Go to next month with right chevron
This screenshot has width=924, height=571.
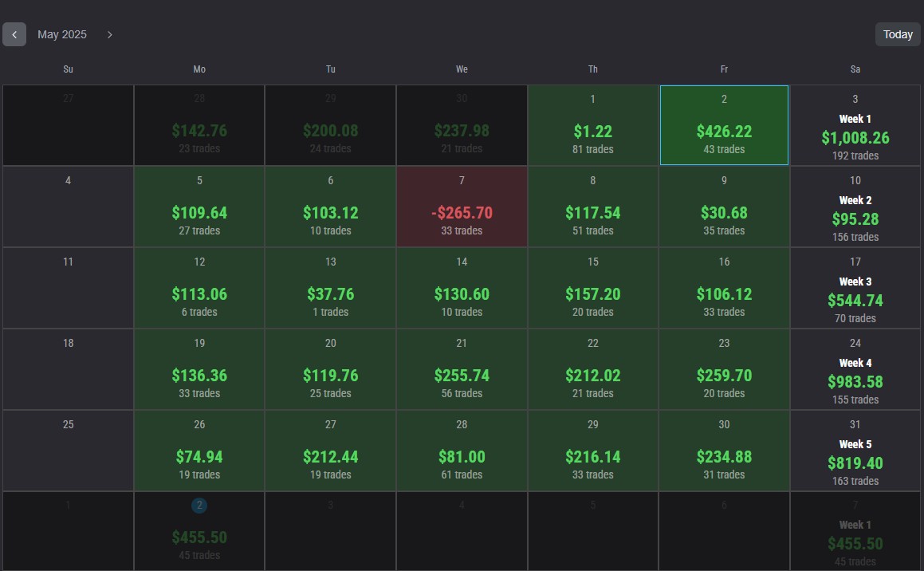[x=109, y=34]
